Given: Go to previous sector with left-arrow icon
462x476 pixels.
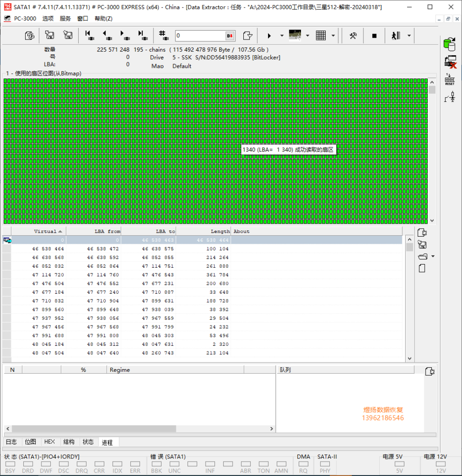Looking at the screenshot, I should (107, 35).
